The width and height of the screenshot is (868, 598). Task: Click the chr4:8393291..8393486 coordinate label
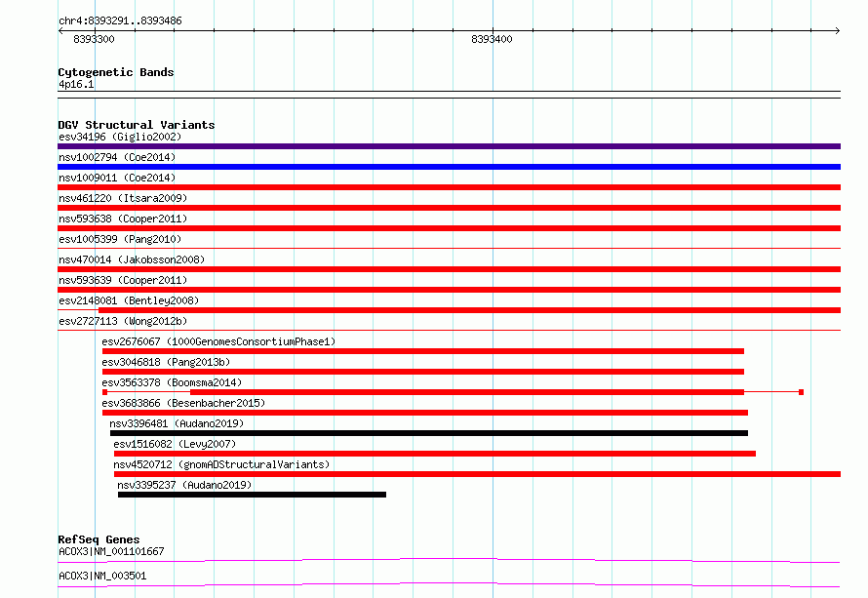click(x=120, y=20)
